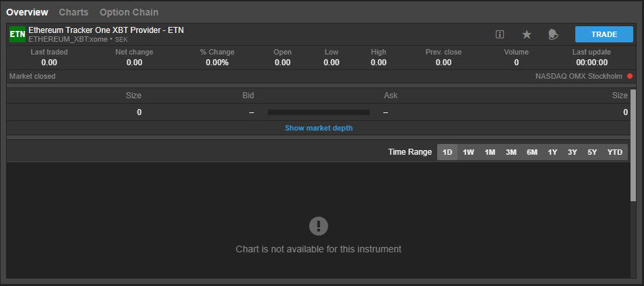
Task: Choose the 1Y time range
Action: [x=552, y=152]
